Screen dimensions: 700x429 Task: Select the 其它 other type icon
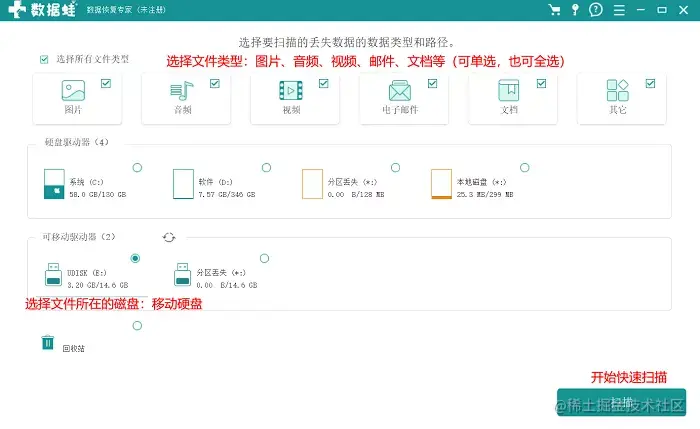(617, 90)
